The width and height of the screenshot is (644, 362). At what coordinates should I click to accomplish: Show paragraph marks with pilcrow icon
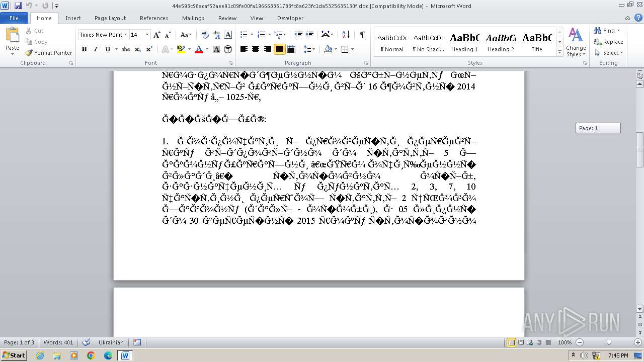click(362, 35)
